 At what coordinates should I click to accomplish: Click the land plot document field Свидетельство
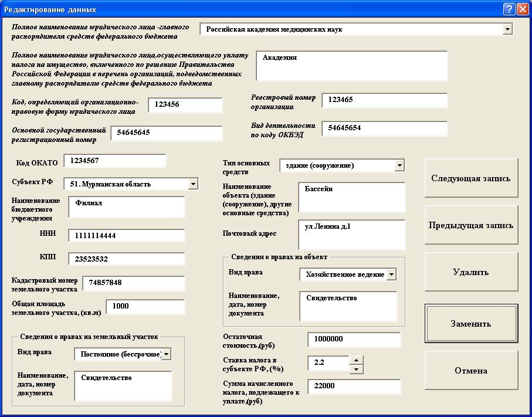pyautogui.click(x=123, y=386)
